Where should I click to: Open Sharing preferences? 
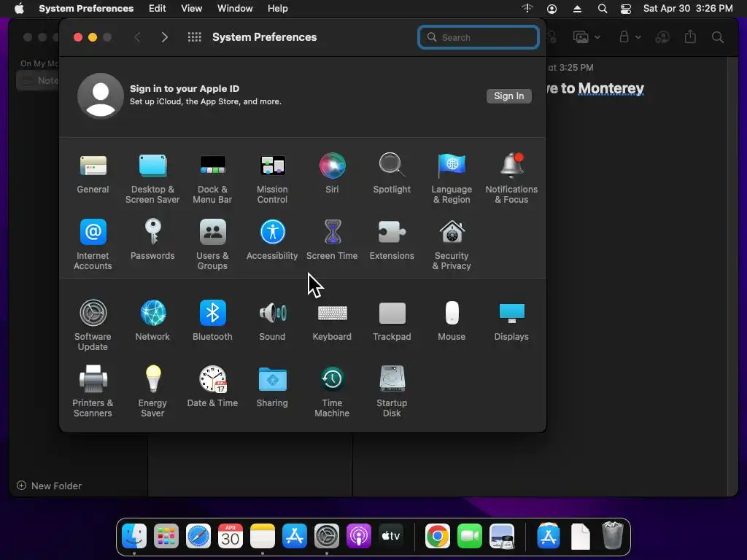pos(272,387)
